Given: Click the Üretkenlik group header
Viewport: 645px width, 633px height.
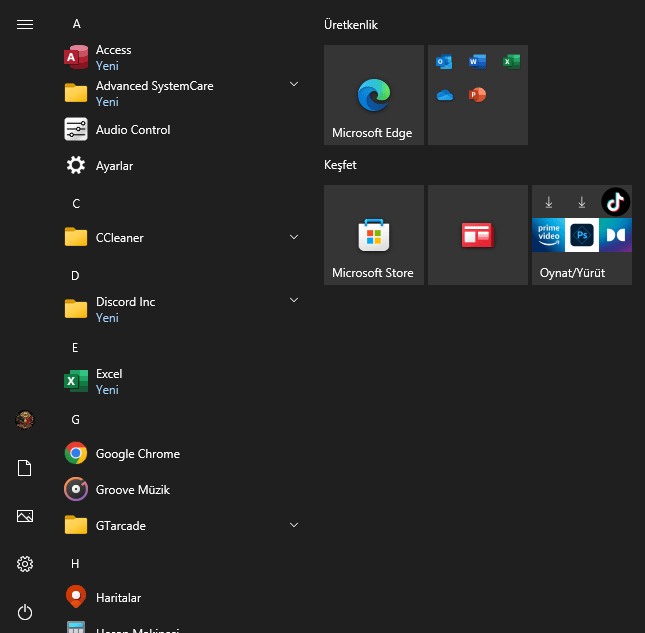Looking at the screenshot, I should point(351,25).
